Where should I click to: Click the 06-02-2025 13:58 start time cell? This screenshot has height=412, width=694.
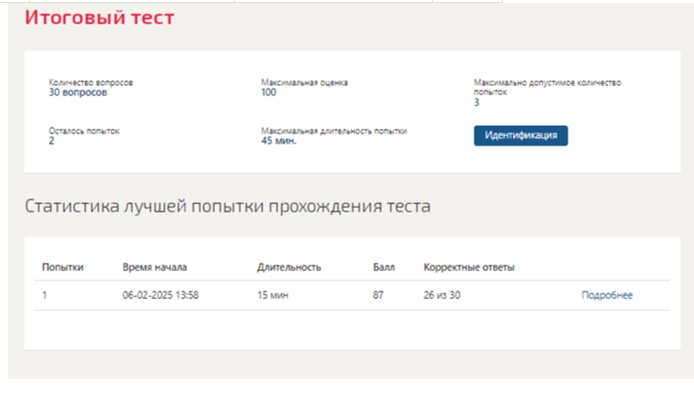point(161,295)
